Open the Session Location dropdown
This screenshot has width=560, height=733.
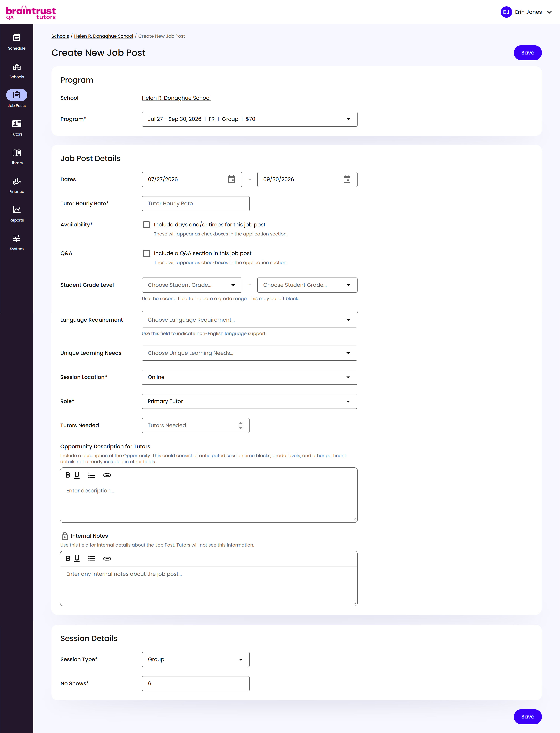point(249,377)
